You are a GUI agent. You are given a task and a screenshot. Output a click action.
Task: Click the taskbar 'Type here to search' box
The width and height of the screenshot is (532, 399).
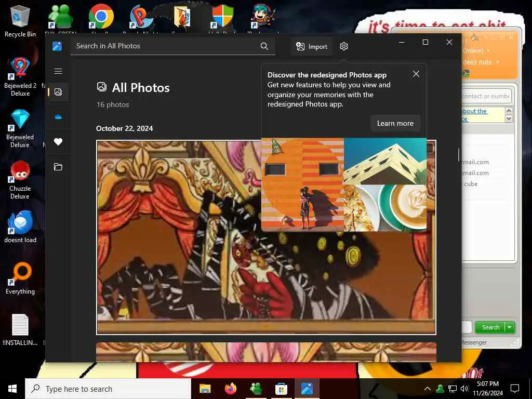pos(108,389)
